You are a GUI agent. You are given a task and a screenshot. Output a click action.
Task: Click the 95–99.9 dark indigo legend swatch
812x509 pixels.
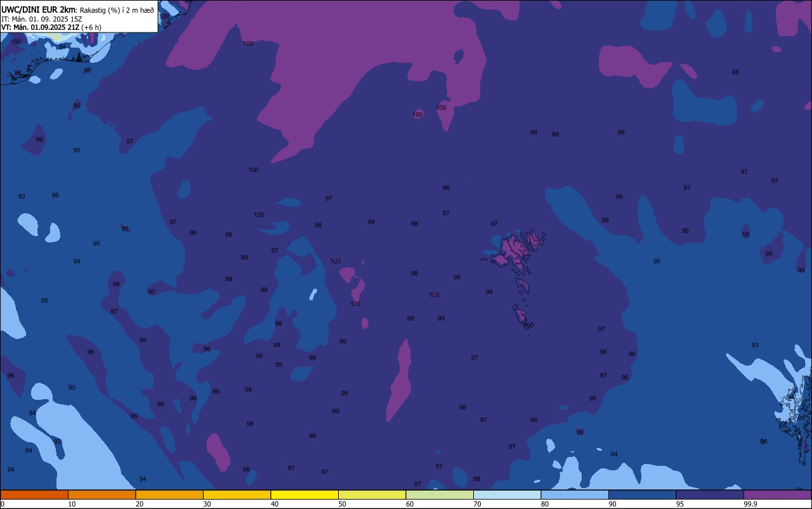point(710,494)
